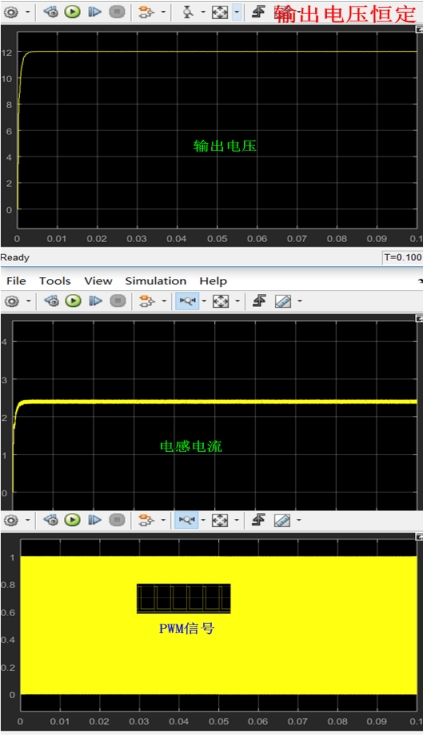Run simulation from inductor current scope toolbar
This screenshot has width=424, height=736.
click(73, 301)
